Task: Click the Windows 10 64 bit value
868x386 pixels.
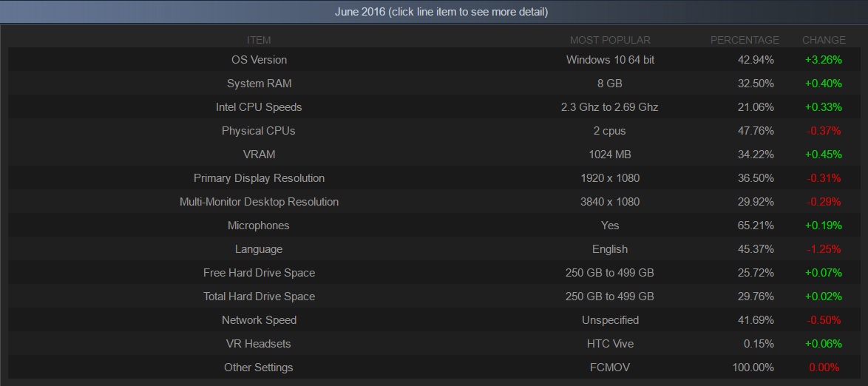Action: point(610,60)
